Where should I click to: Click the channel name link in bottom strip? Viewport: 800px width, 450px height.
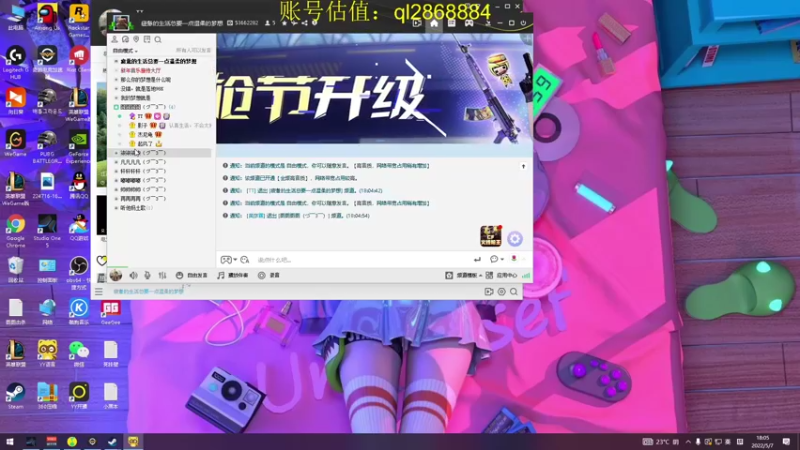point(148,292)
